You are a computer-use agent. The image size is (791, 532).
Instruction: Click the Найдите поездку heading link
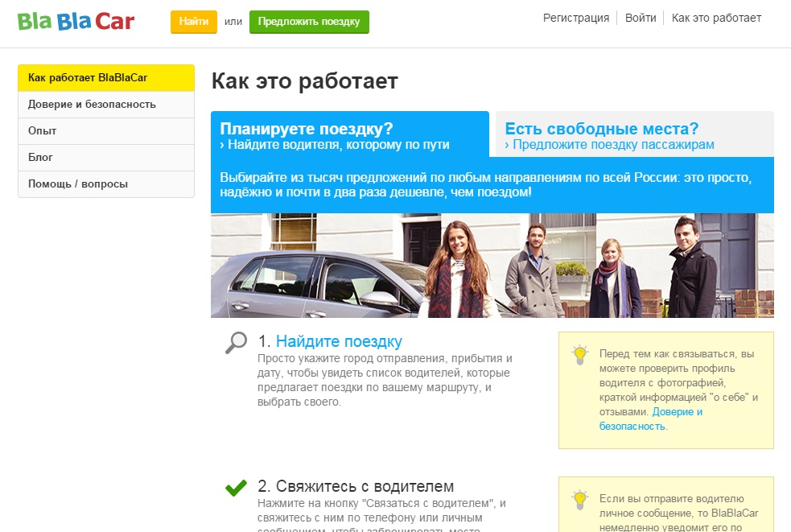coord(339,342)
